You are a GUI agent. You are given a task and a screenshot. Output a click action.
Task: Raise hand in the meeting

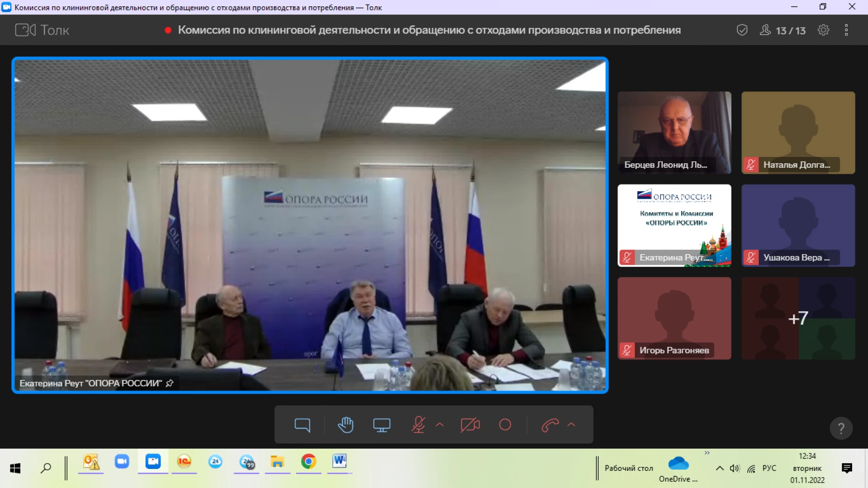click(x=346, y=425)
